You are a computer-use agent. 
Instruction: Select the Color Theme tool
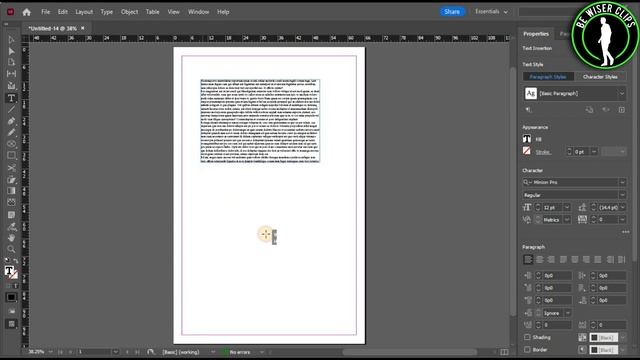(11, 202)
